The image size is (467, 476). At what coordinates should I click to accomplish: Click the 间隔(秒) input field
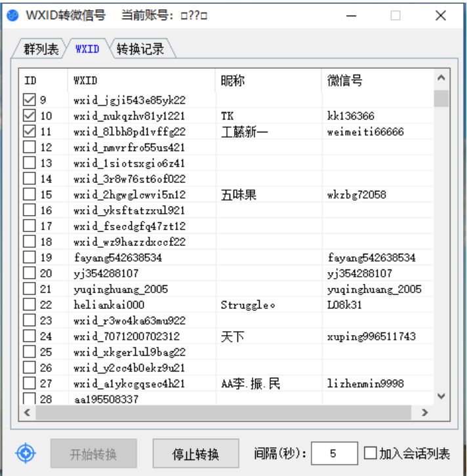(334, 453)
